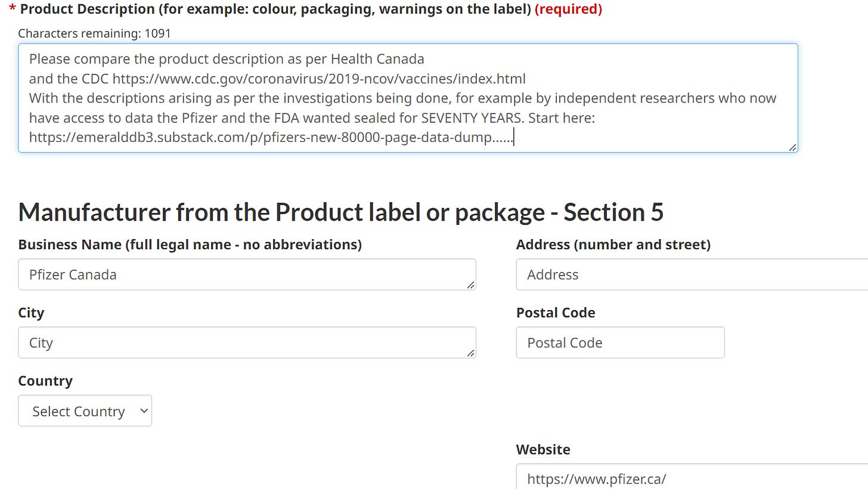
Task: Click the Business Name field label
Action: tap(190, 244)
